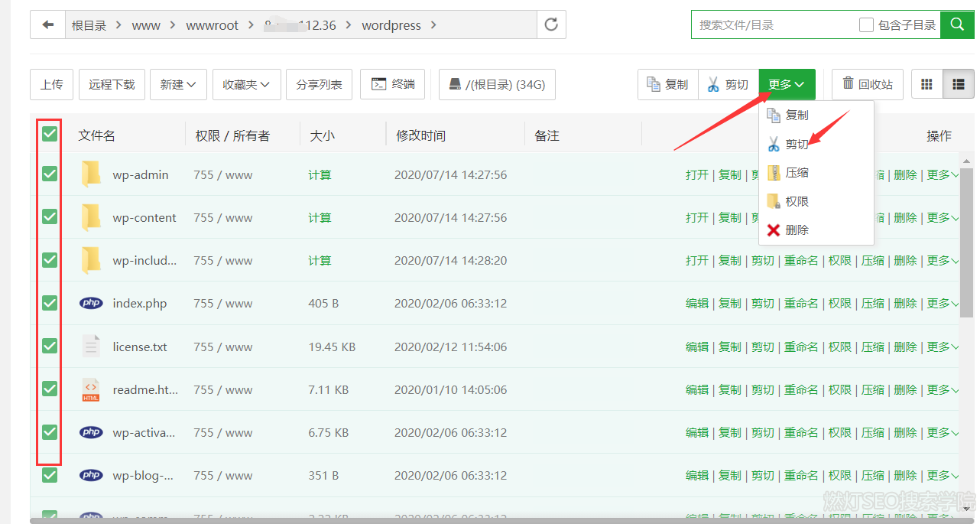This screenshot has width=980, height=524.
Task: Uncheck the wp-includes row checkbox
Action: [x=50, y=259]
